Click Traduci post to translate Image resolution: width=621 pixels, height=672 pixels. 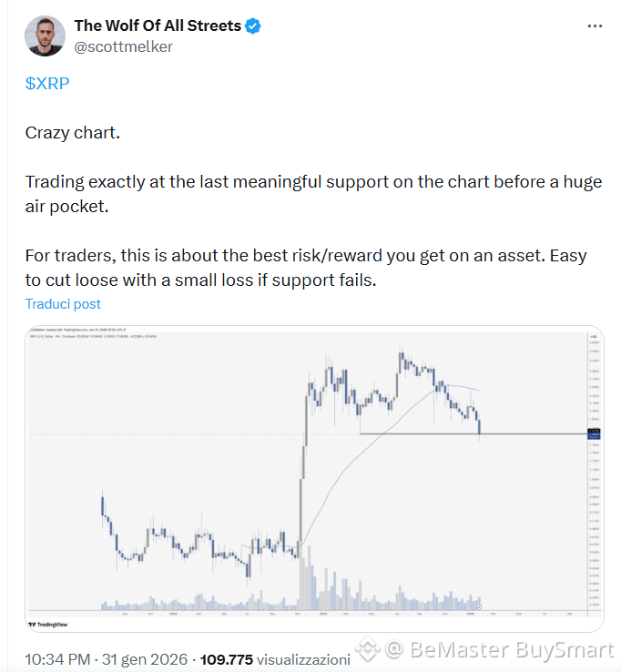63,304
